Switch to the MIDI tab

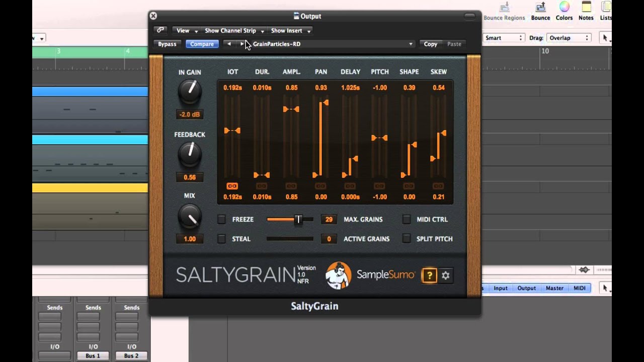[x=580, y=288]
